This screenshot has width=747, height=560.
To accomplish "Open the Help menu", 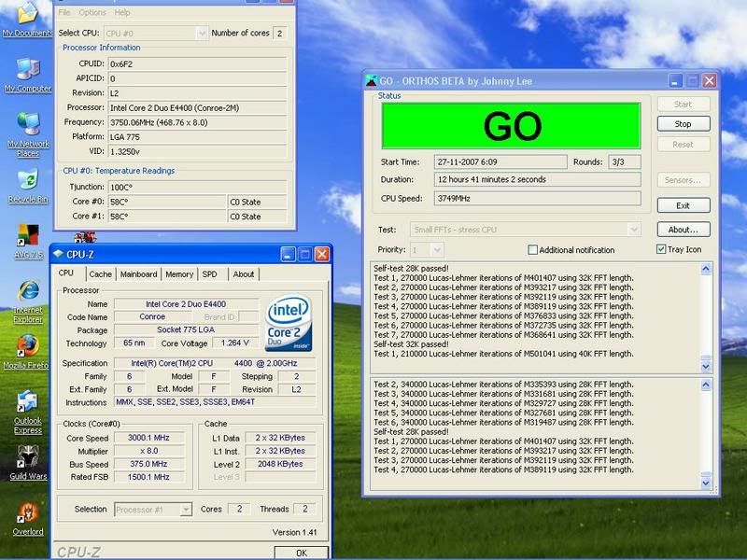I will pos(122,12).
